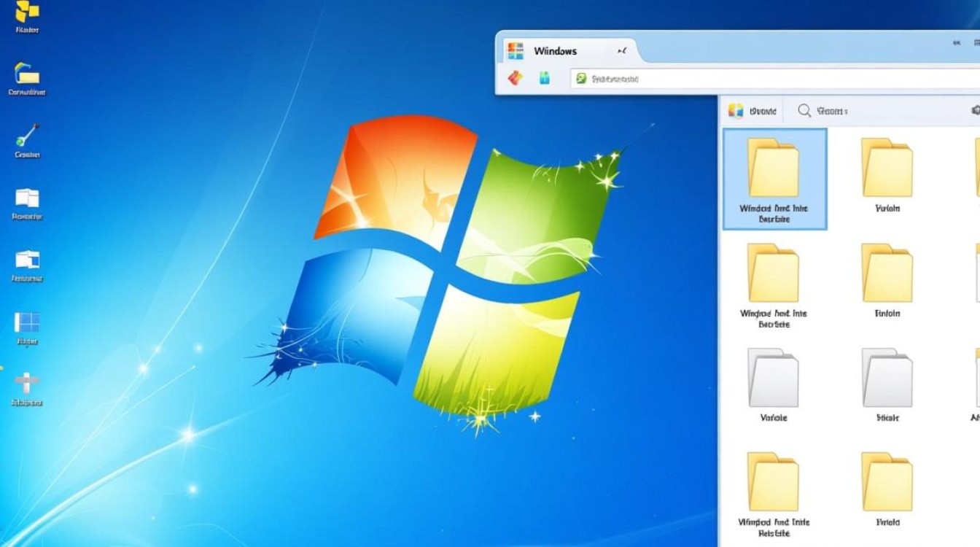Click the gray plus-sign desktop icon
Screen dimensions: 980x547
click(x=28, y=381)
